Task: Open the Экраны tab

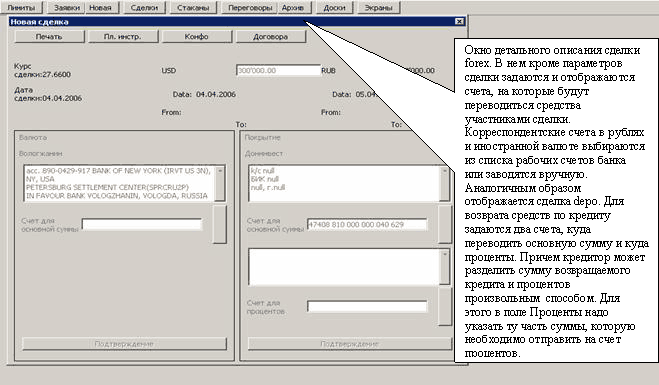Action: 378,8
